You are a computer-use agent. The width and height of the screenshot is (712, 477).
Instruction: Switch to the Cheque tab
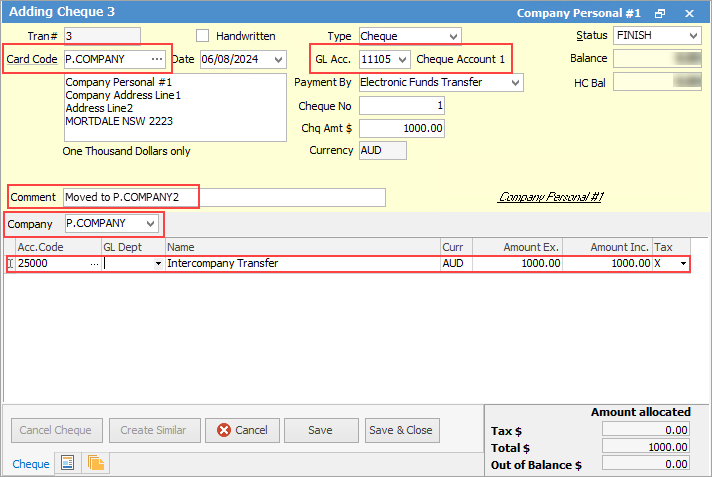(30, 464)
